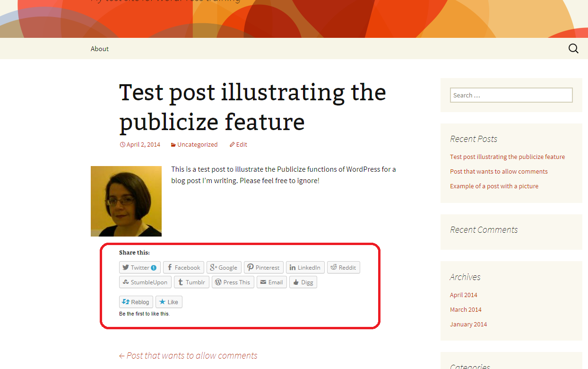The width and height of the screenshot is (588, 369).
Task: Send post by Email button
Action: pos(271,282)
